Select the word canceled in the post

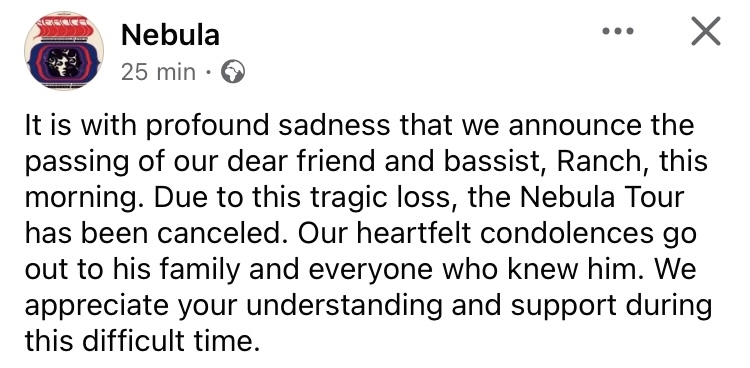[222, 233]
